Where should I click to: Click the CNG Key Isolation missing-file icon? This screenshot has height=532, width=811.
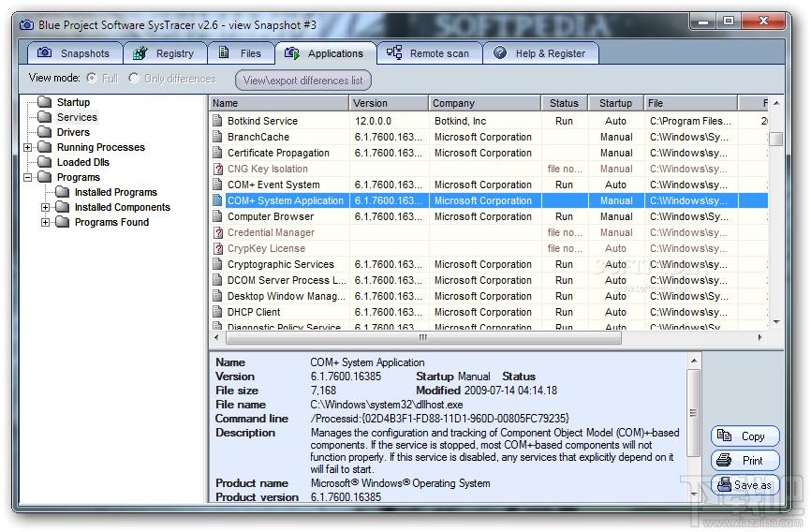(x=217, y=169)
